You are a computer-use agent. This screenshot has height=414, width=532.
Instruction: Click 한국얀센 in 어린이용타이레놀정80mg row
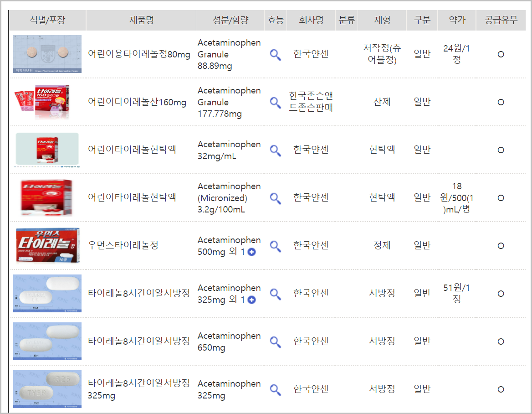click(x=311, y=54)
